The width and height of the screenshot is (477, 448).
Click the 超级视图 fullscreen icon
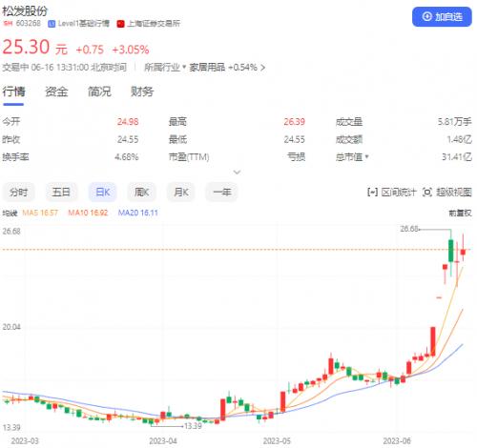click(x=427, y=192)
